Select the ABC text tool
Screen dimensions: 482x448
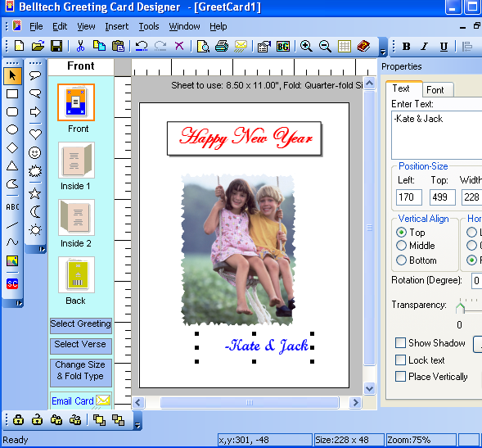pos(12,206)
